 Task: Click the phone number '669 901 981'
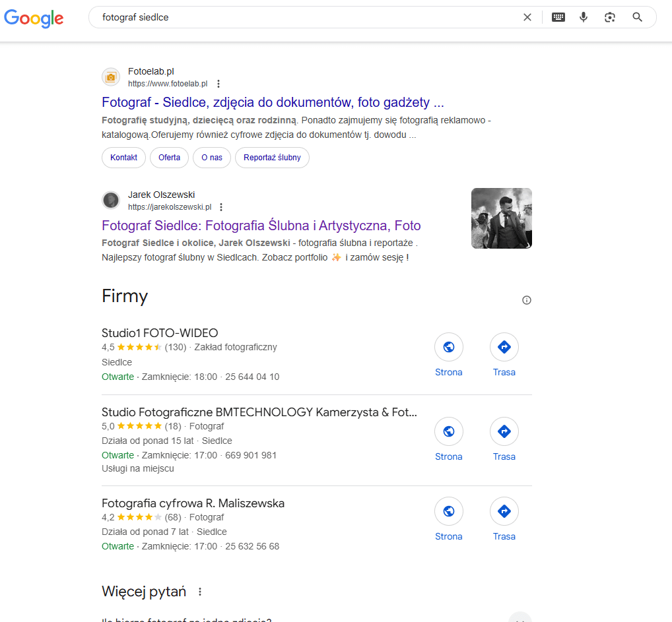click(251, 455)
